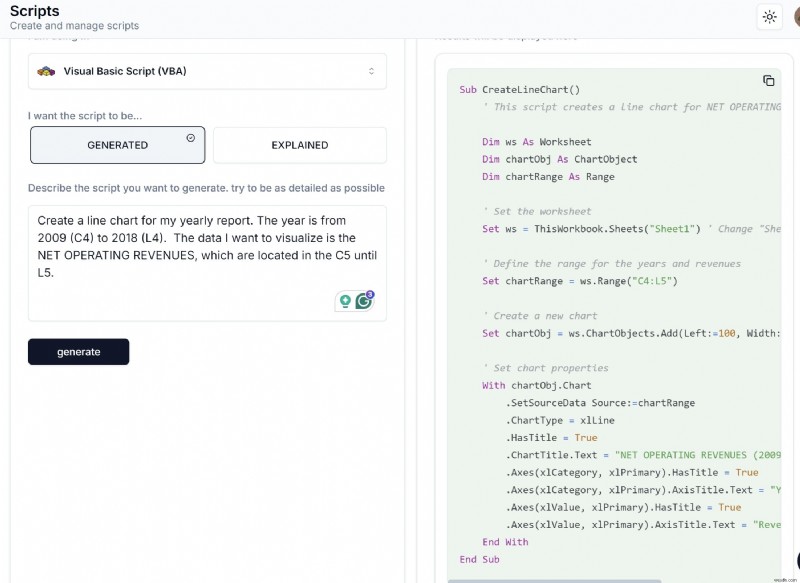
Task: Click the 'Dim ws As Worksheet' line
Action: [537, 142]
